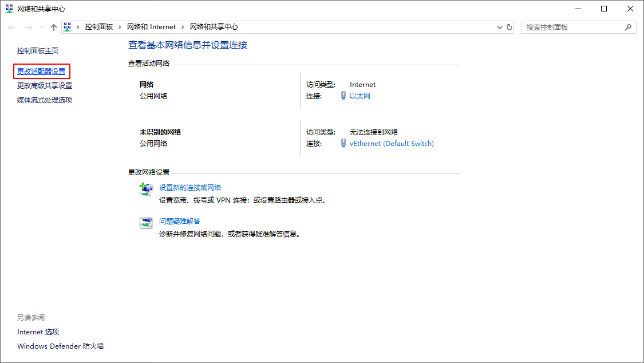Click the 搜索控制面板 search field
The width and height of the screenshot is (644, 363).
point(572,27)
